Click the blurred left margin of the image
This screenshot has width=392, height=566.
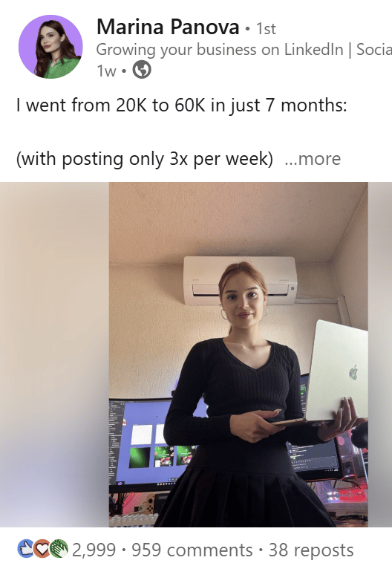pyautogui.click(x=54, y=354)
